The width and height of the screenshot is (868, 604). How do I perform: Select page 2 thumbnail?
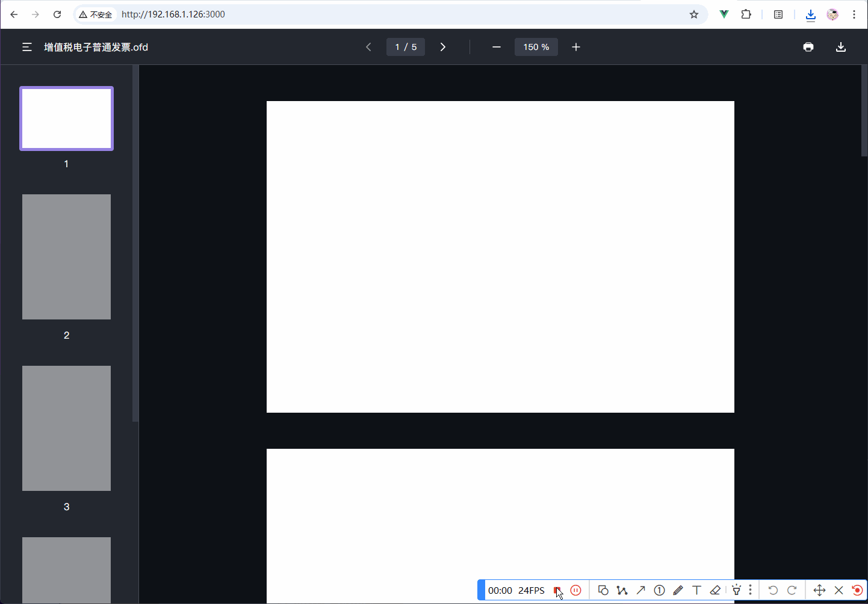[66, 257]
